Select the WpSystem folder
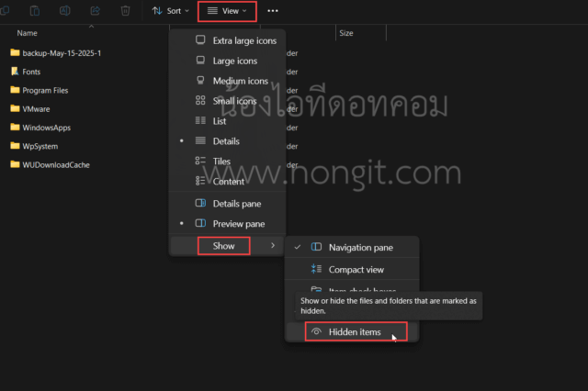 [x=34, y=147]
